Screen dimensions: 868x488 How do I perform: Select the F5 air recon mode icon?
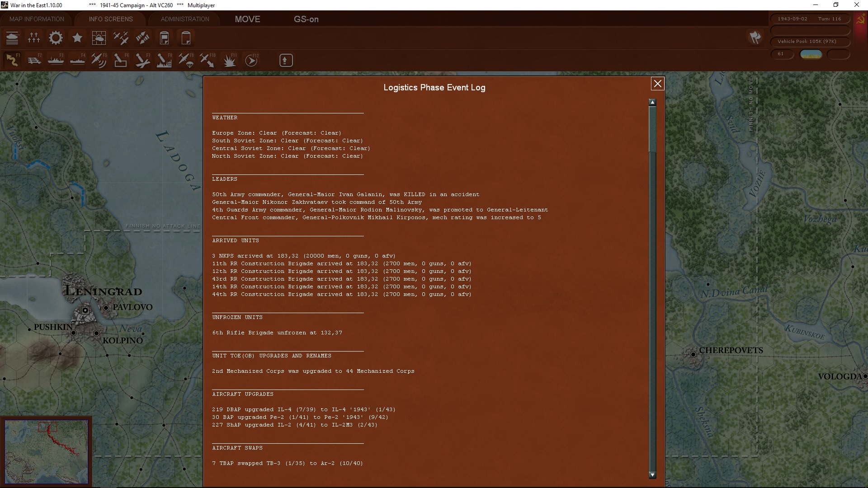click(x=99, y=60)
